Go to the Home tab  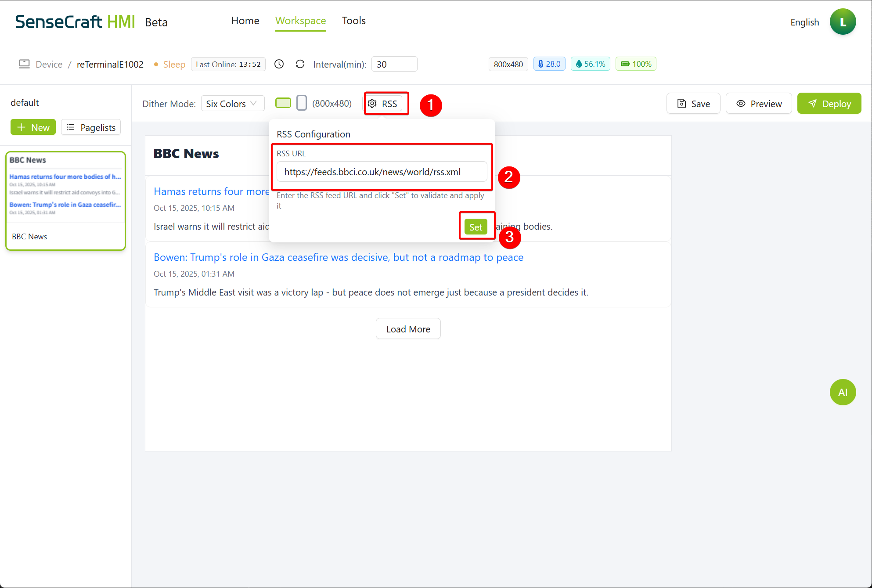[245, 21]
